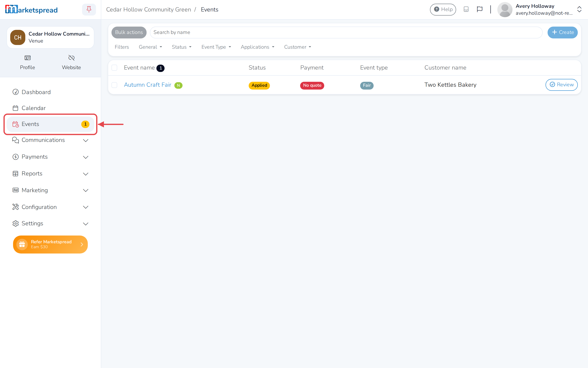
Task: Click the Refer Marketspread banner
Action: [x=50, y=244]
